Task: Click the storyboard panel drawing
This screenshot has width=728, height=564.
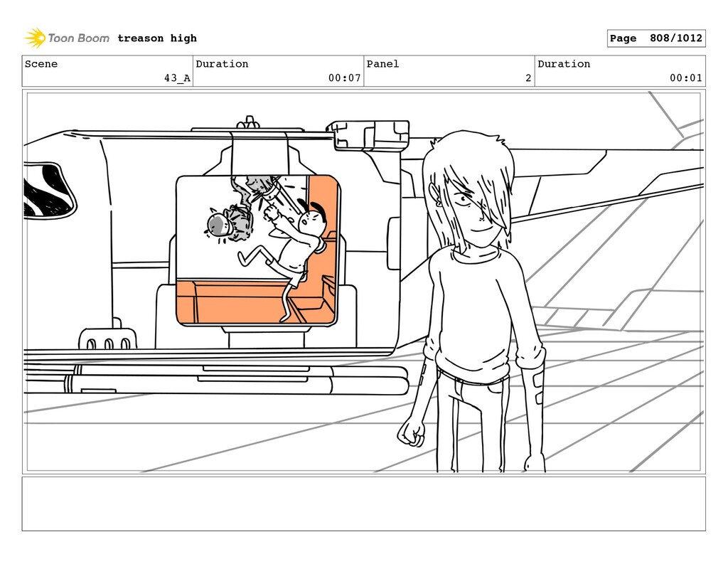Action: click(363, 282)
